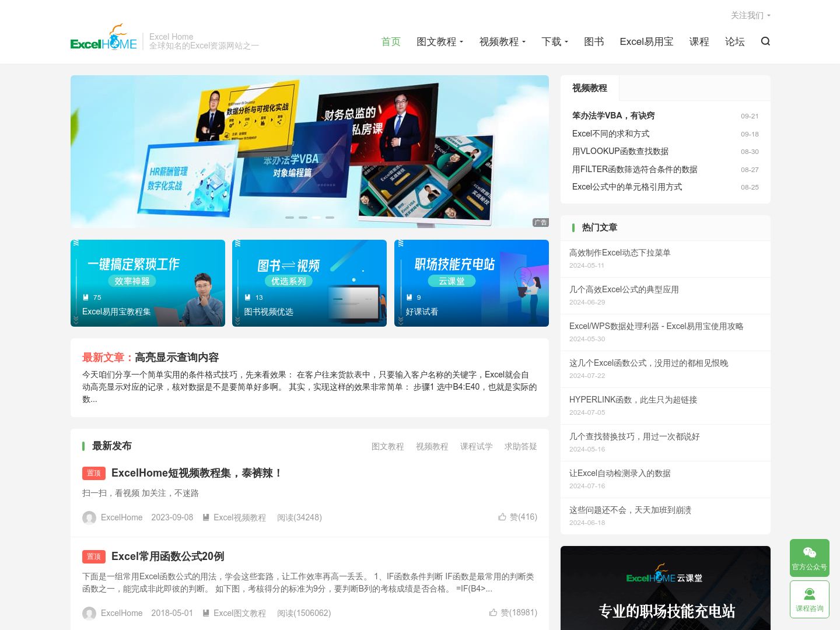The width and height of the screenshot is (840, 630).
Task: Select the first carousel indicator dash
Action: click(289, 217)
